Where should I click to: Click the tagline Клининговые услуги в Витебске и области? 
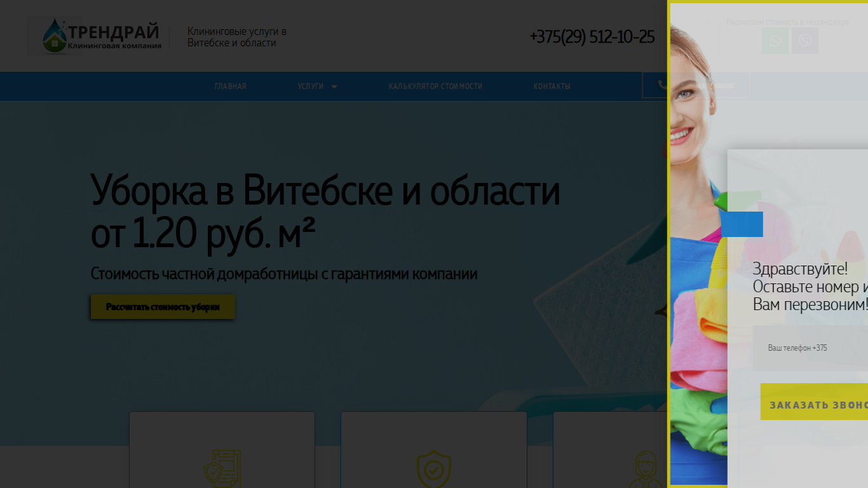(237, 37)
